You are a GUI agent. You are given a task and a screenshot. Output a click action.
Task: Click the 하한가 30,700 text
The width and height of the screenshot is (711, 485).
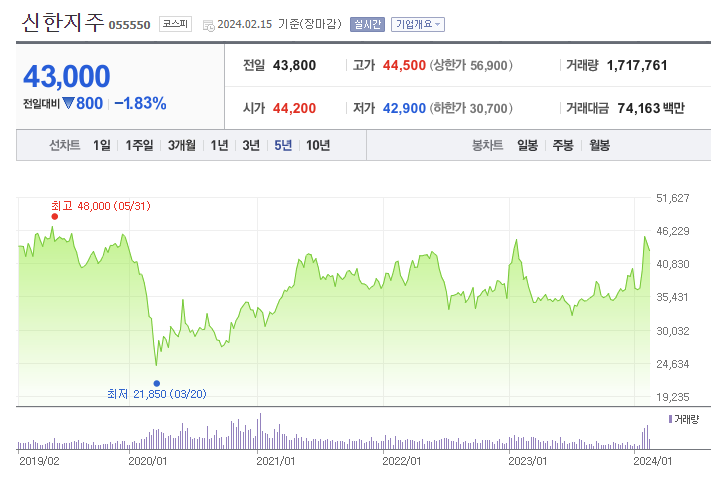coord(471,108)
